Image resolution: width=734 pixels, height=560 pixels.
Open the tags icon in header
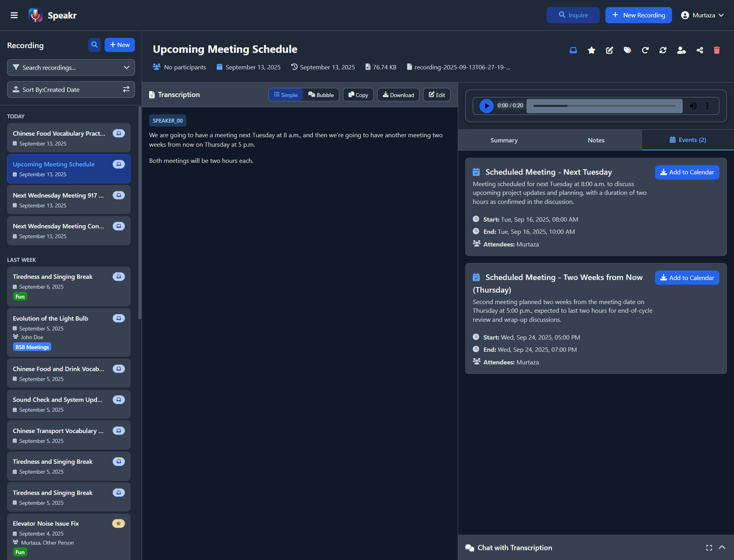coord(627,50)
